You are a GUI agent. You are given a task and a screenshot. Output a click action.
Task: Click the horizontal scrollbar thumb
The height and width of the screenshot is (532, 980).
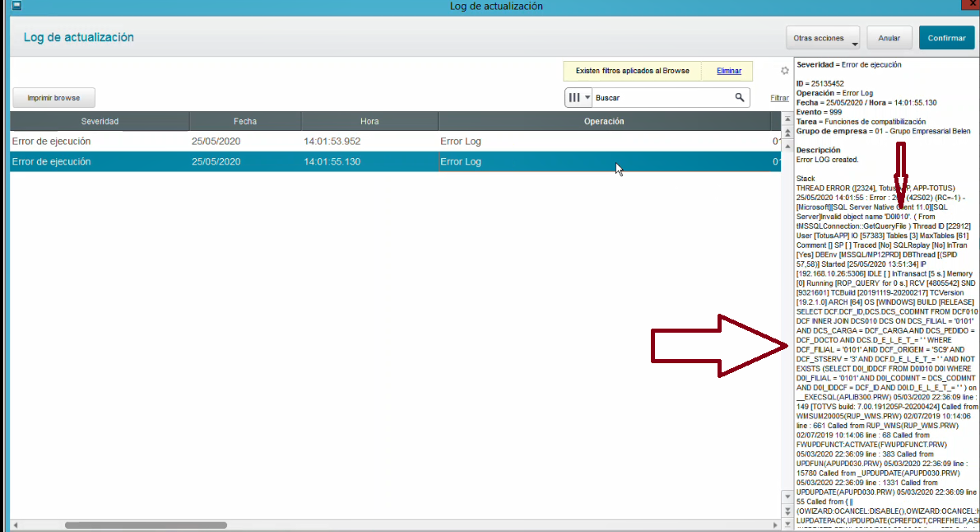coord(146,525)
